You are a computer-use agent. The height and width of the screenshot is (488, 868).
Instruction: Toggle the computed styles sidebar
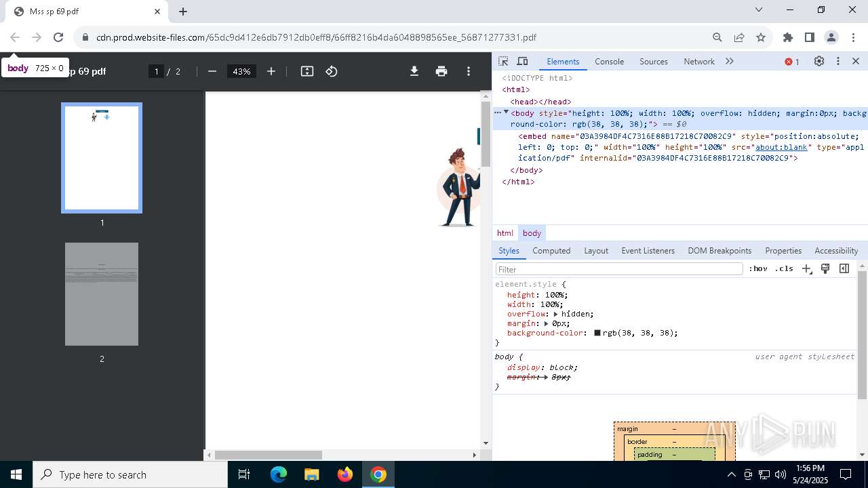[x=844, y=268]
